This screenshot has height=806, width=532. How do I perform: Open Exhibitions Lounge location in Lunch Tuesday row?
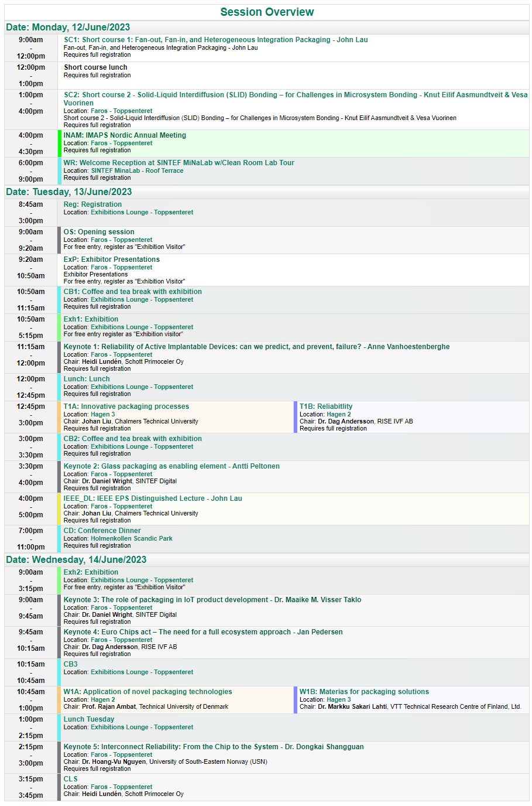(x=142, y=727)
